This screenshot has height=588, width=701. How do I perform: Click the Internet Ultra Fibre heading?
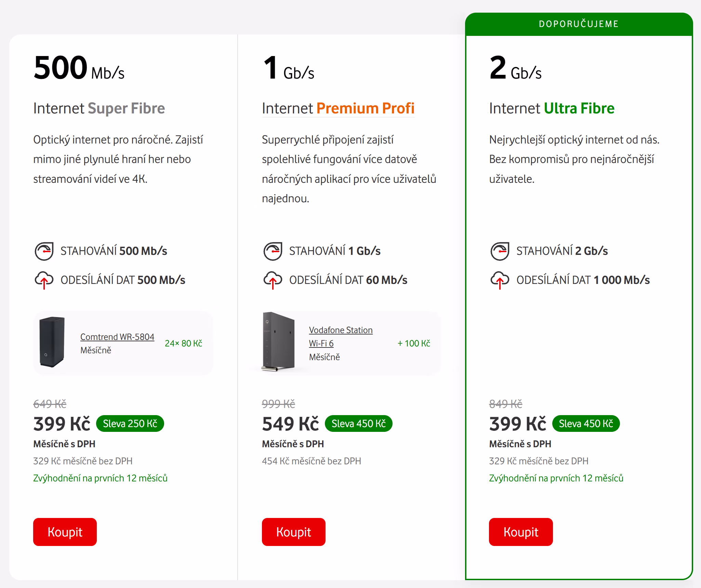[552, 108]
